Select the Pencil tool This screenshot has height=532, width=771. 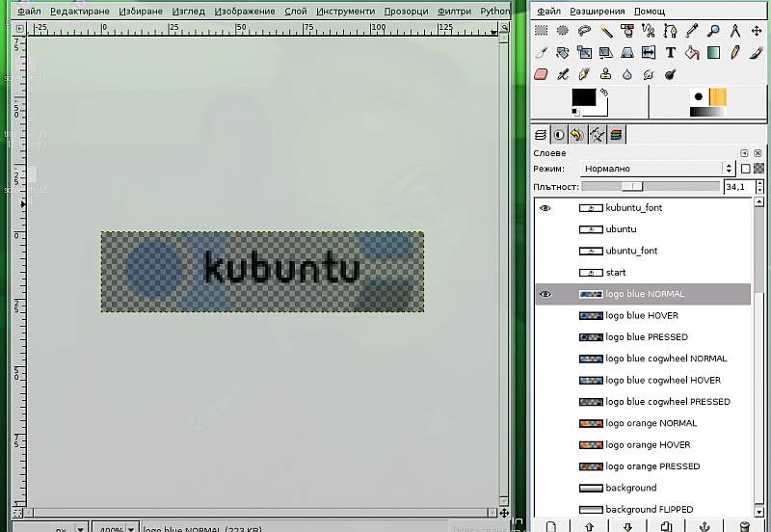pos(735,53)
